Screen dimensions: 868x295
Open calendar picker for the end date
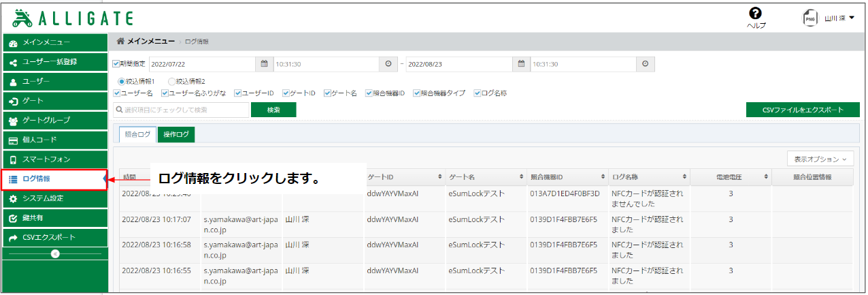point(521,64)
